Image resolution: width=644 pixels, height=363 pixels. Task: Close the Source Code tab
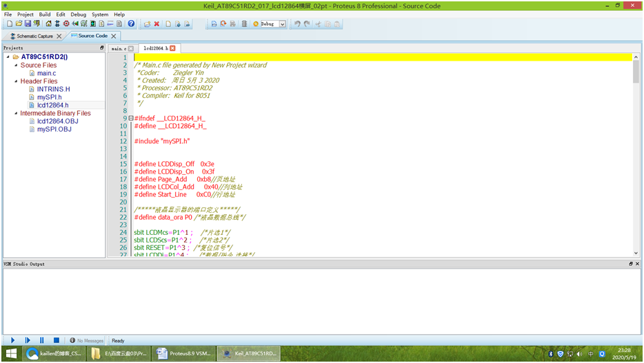pyautogui.click(x=114, y=36)
